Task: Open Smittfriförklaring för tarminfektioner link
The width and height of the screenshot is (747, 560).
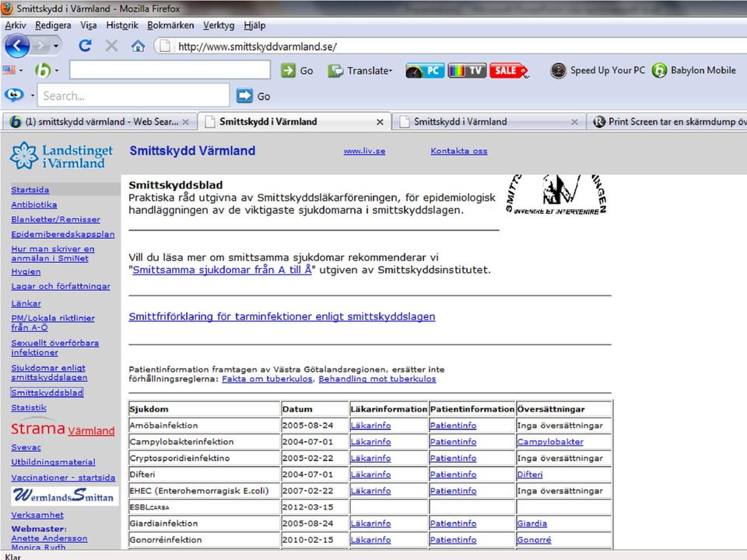Action: point(282,317)
